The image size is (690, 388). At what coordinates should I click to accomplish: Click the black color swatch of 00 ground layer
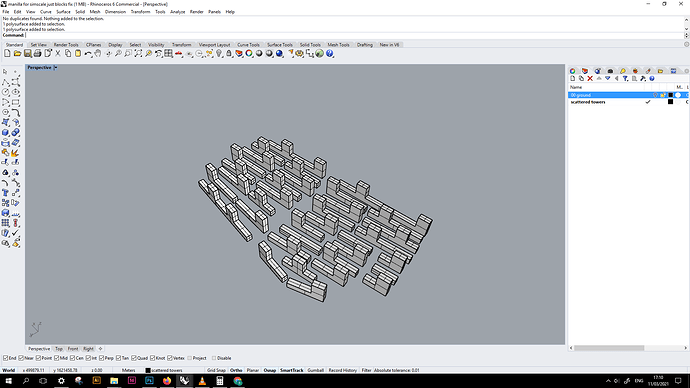[671, 95]
